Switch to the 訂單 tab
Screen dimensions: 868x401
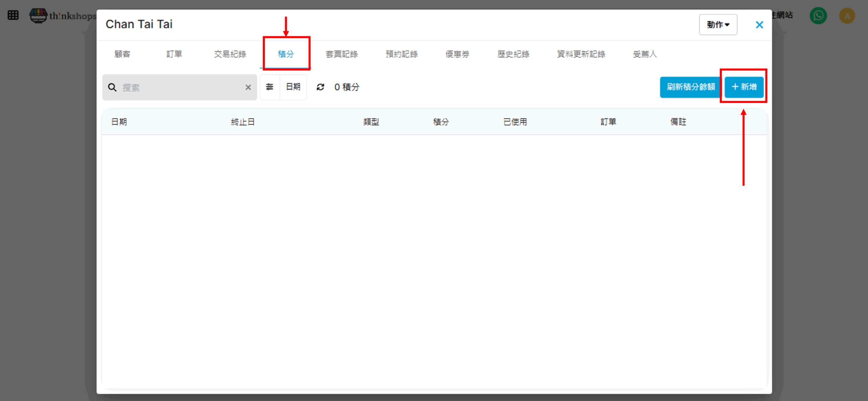(x=174, y=54)
